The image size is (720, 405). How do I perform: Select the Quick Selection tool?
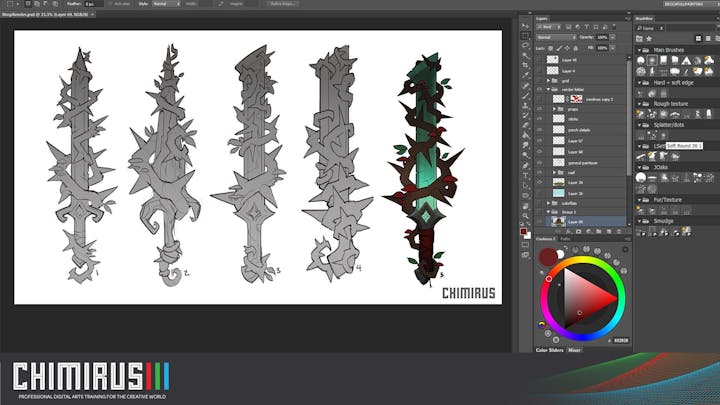pyautogui.click(x=525, y=55)
